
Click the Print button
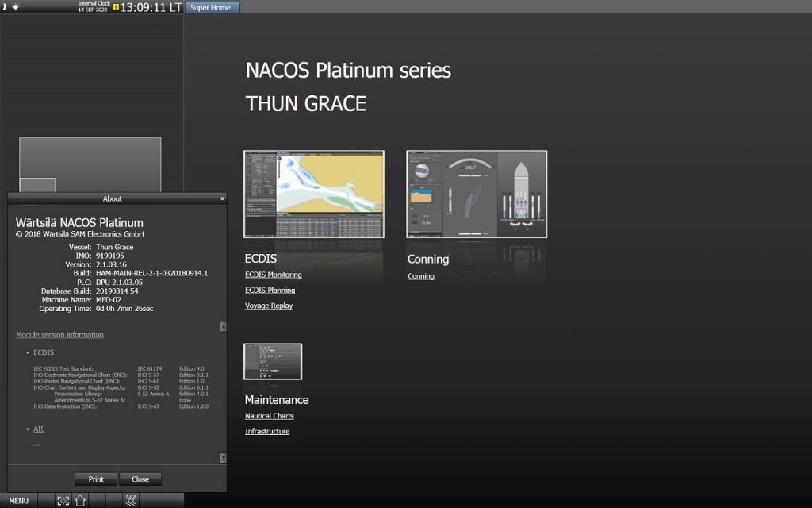(x=96, y=479)
